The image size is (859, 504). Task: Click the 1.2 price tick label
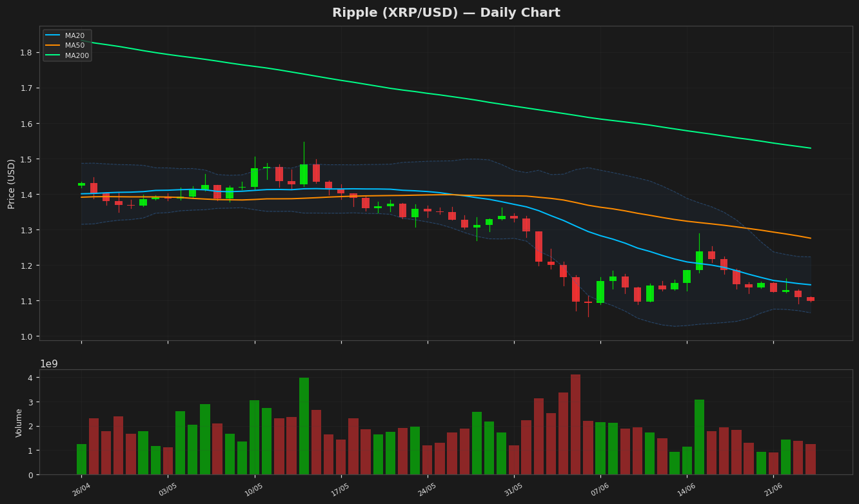[x=26, y=266]
